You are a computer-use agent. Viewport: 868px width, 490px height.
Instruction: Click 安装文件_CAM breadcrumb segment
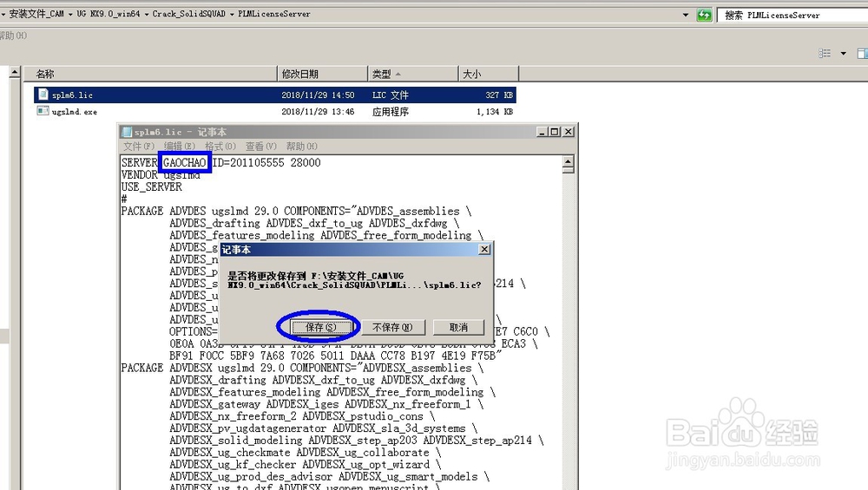coord(36,14)
